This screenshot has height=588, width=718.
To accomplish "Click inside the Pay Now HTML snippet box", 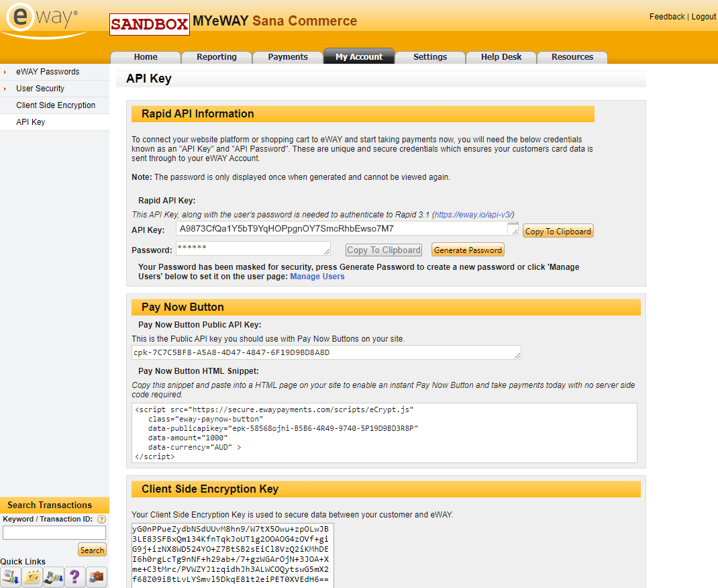I will [384, 433].
